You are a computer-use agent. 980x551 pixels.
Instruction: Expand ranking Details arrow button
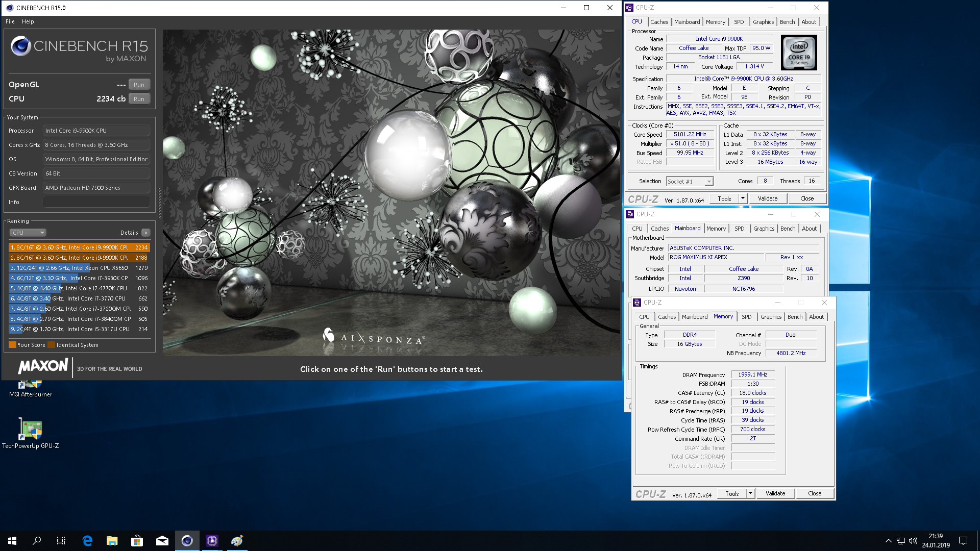click(146, 233)
